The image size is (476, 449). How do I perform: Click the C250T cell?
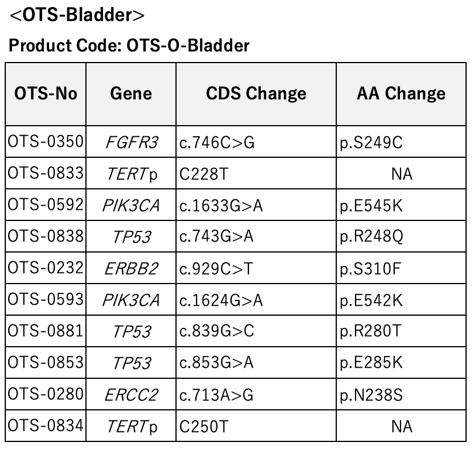[x=256, y=426]
